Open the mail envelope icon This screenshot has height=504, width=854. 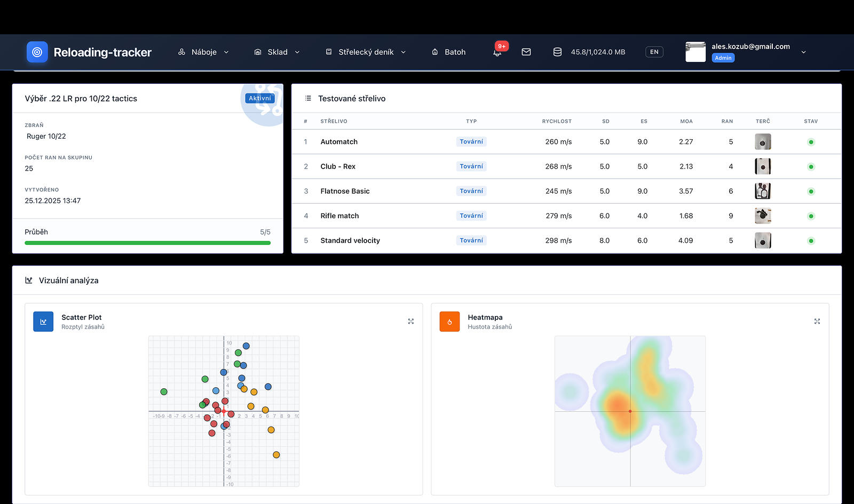click(x=526, y=52)
